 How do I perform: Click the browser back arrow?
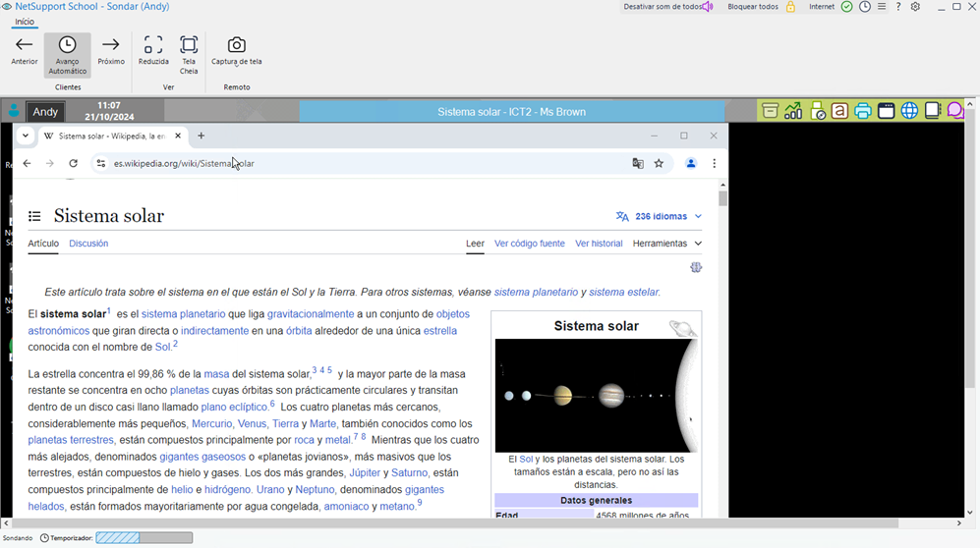pyautogui.click(x=27, y=164)
